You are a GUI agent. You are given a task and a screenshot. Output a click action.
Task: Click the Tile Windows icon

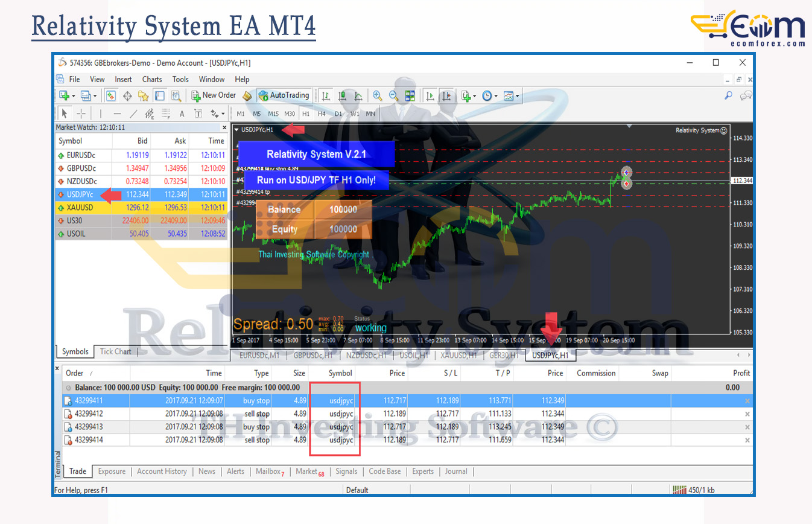[x=410, y=95]
